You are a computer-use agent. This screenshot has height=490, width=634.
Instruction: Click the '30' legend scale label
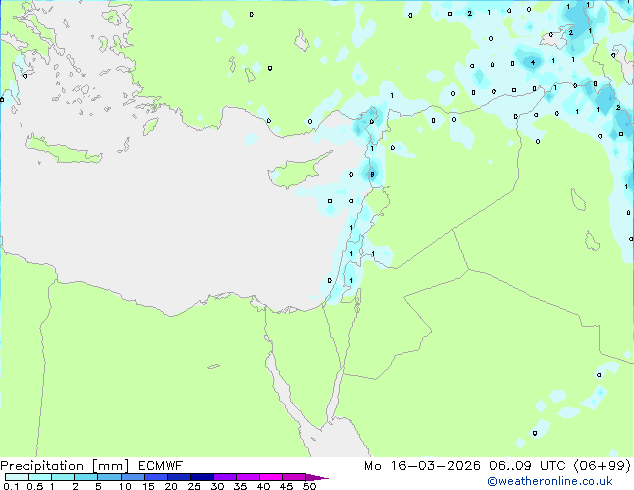click(217, 486)
